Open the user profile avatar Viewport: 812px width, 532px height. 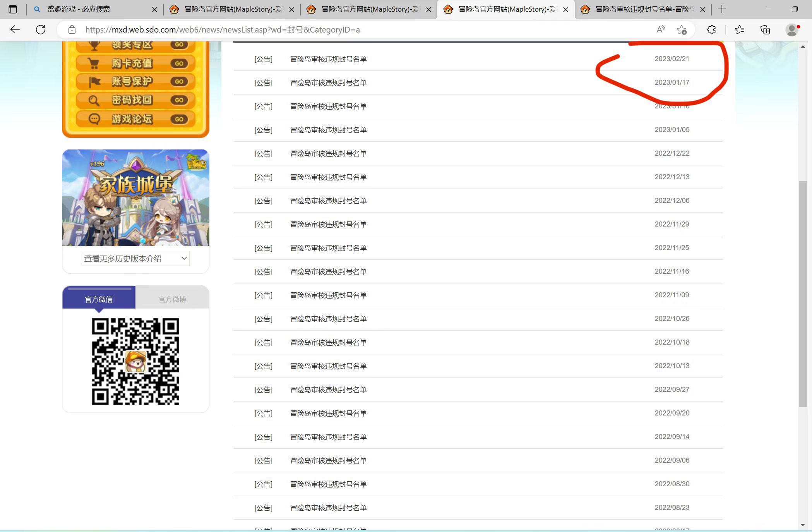point(792,29)
